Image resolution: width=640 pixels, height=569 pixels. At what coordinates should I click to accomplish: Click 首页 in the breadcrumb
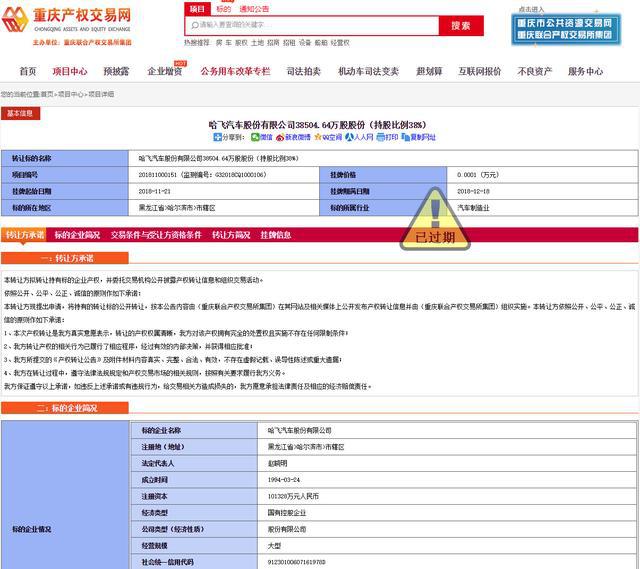(x=47, y=94)
